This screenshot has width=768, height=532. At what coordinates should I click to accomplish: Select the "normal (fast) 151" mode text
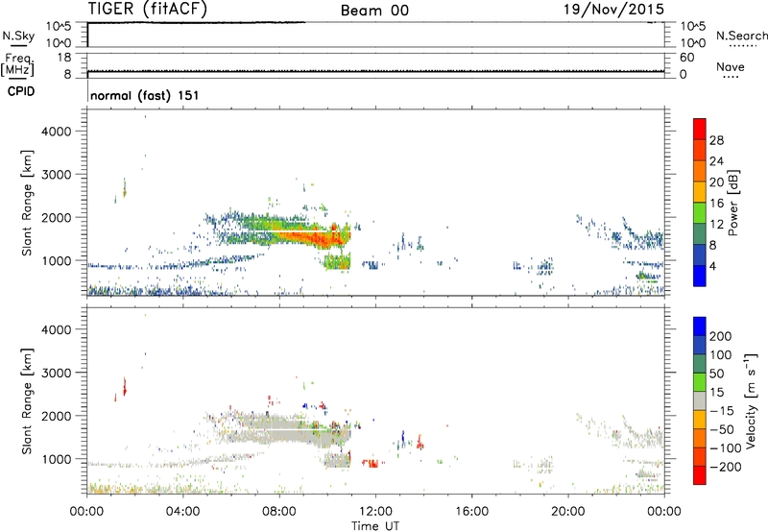[145, 95]
